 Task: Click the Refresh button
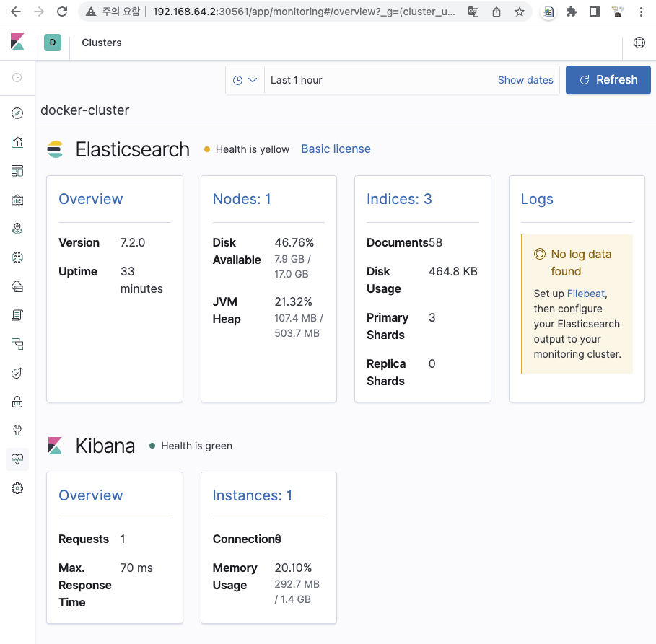[x=608, y=80]
